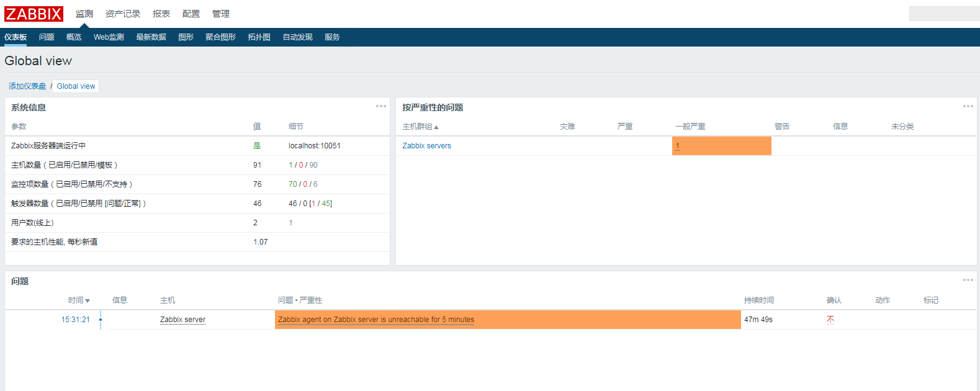This screenshot has width=980, height=391.
Task: Click the 45 normal triggers value
Action: pyautogui.click(x=326, y=204)
